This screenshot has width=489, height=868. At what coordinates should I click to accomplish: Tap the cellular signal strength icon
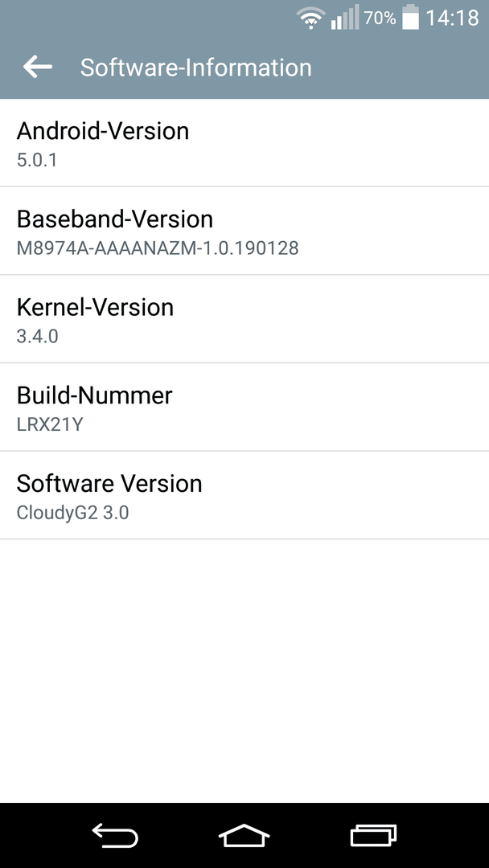click(344, 18)
